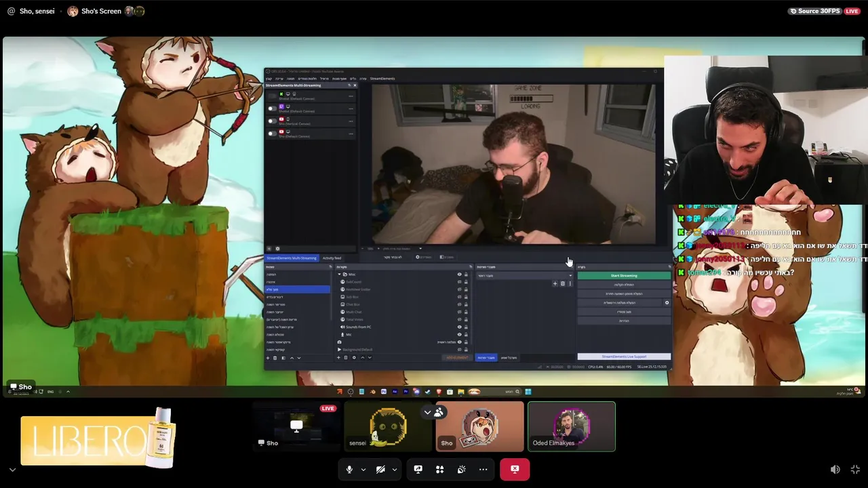Mute the microphone in call controls
Screen dimensions: 868x488
point(349,469)
